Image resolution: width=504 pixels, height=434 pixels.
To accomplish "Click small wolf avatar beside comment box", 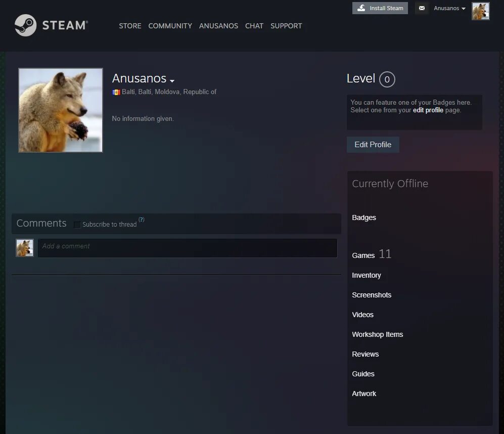I will click(x=25, y=248).
